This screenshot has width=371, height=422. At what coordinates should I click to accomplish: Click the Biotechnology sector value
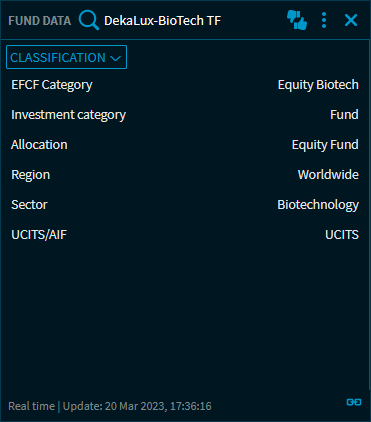coord(318,205)
